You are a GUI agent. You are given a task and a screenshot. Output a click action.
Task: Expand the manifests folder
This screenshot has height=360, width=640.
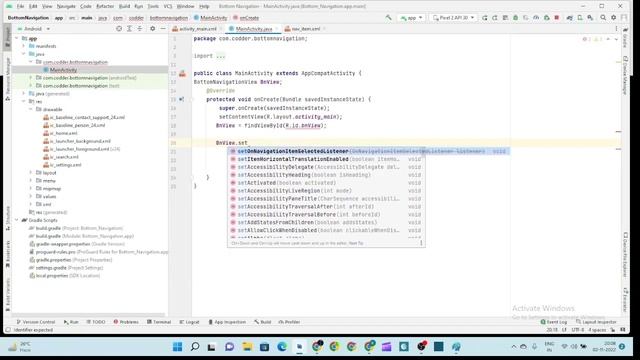[x=24, y=46]
